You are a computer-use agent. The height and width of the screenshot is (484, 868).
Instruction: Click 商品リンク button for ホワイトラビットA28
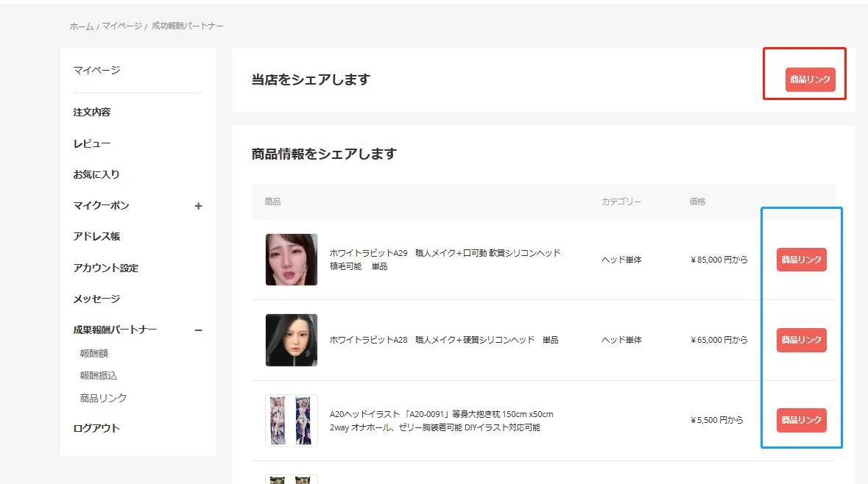click(x=801, y=340)
